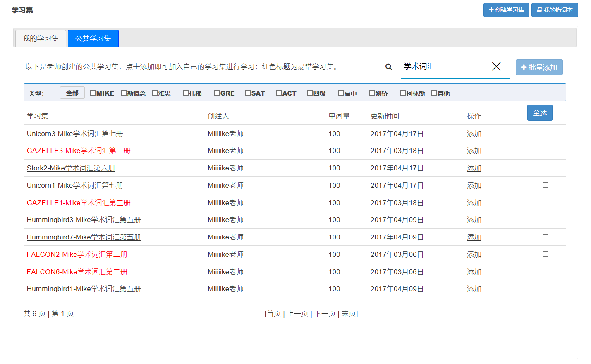Go to the next page via 下一页

pos(325,314)
